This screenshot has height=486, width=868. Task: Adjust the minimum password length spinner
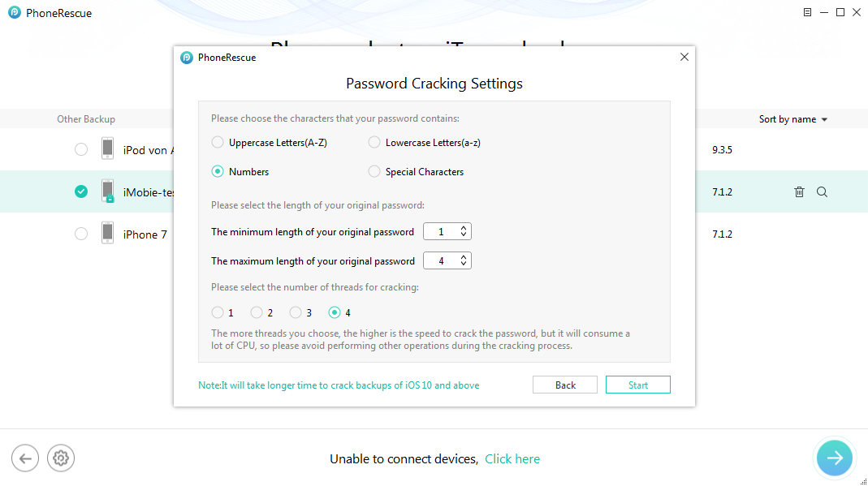(x=464, y=232)
